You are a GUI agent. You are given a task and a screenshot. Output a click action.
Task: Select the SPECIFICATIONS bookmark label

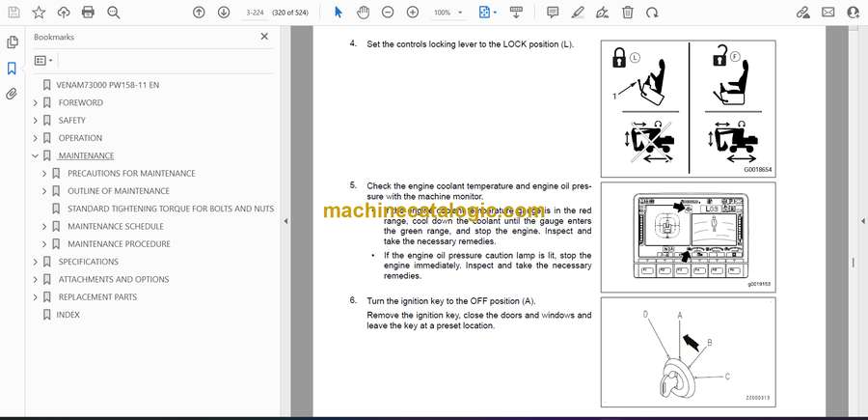(x=89, y=262)
